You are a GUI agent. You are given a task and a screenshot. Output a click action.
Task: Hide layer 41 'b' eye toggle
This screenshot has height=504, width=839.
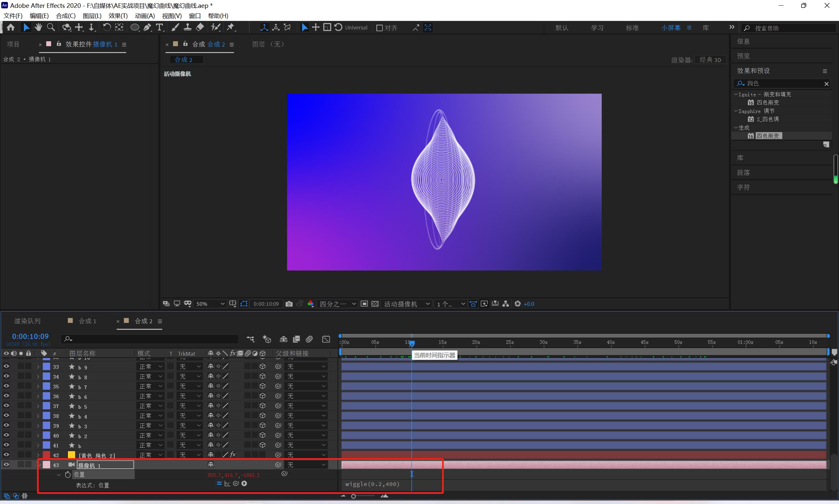6,445
